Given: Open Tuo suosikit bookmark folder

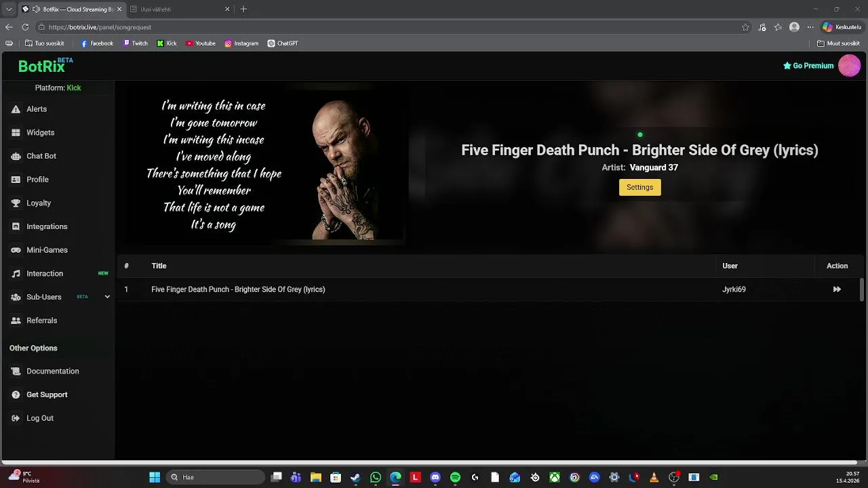Looking at the screenshot, I should point(44,43).
